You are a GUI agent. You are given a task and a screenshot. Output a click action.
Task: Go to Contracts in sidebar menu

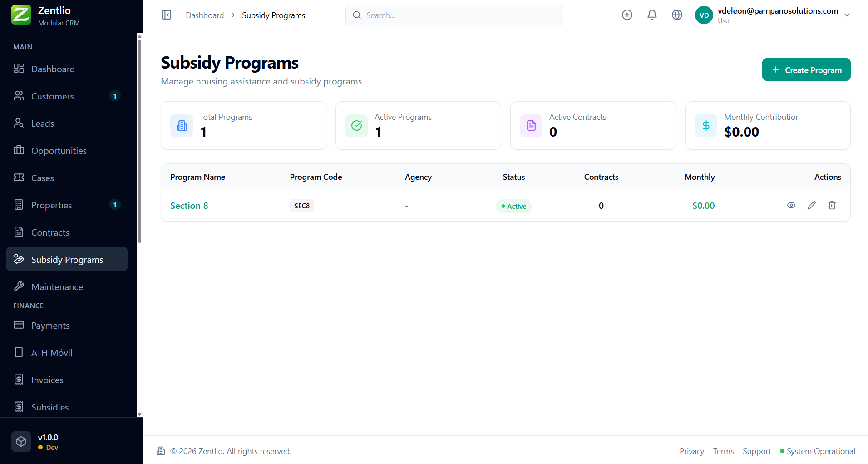pyautogui.click(x=50, y=232)
